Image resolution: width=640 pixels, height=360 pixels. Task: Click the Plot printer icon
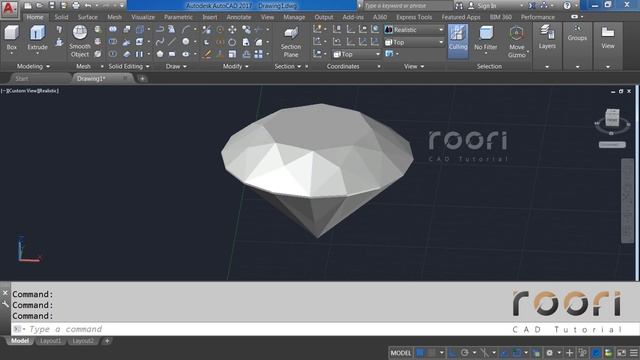[76, 6]
